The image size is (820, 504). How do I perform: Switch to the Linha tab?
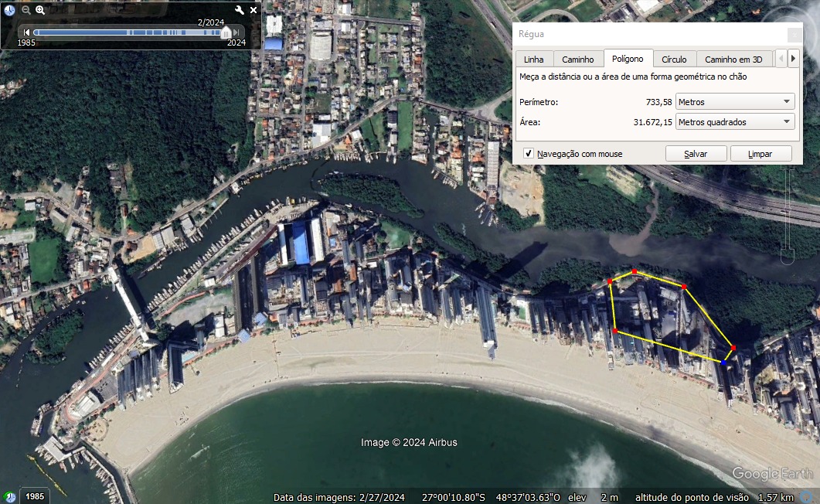coord(533,60)
